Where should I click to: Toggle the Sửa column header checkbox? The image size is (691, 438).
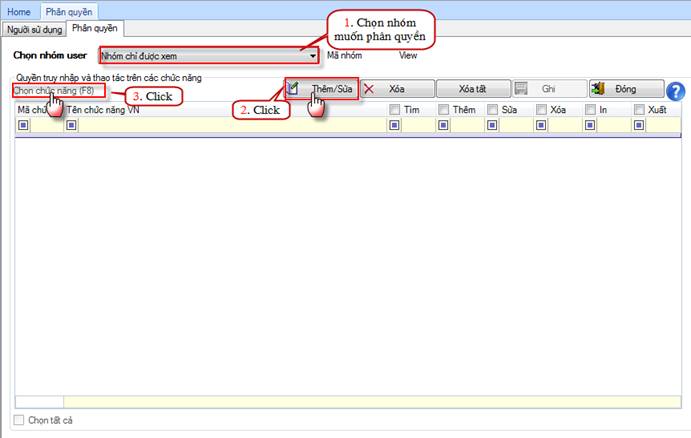click(492, 109)
